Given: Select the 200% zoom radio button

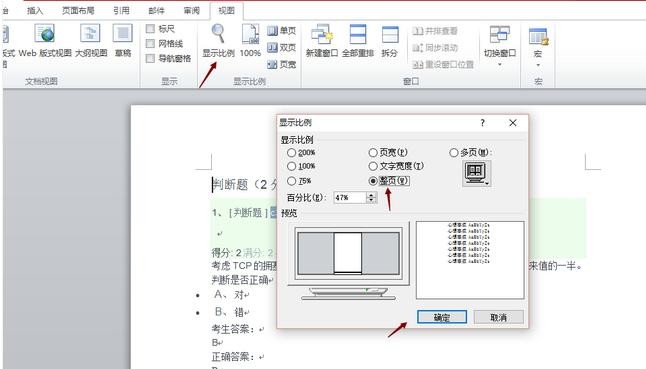Looking at the screenshot, I should [x=292, y=152].
